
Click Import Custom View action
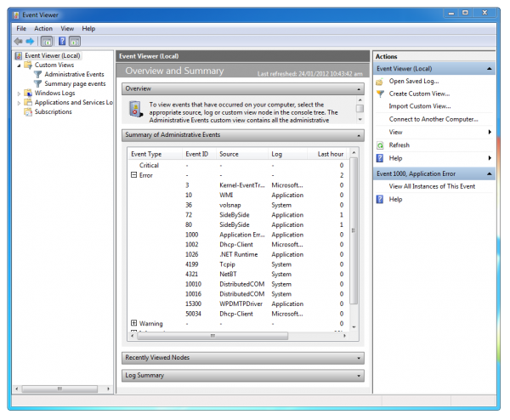click(x=419, y=106)
